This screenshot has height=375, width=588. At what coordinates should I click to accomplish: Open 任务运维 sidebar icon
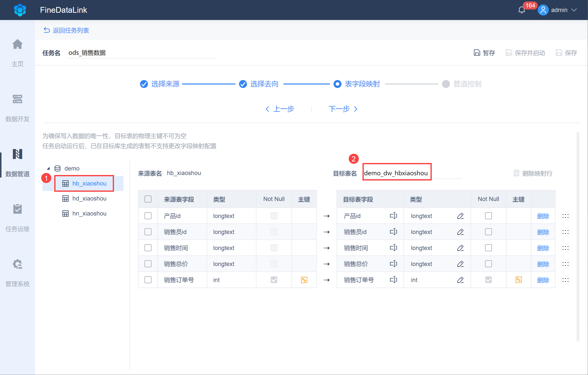17,209
